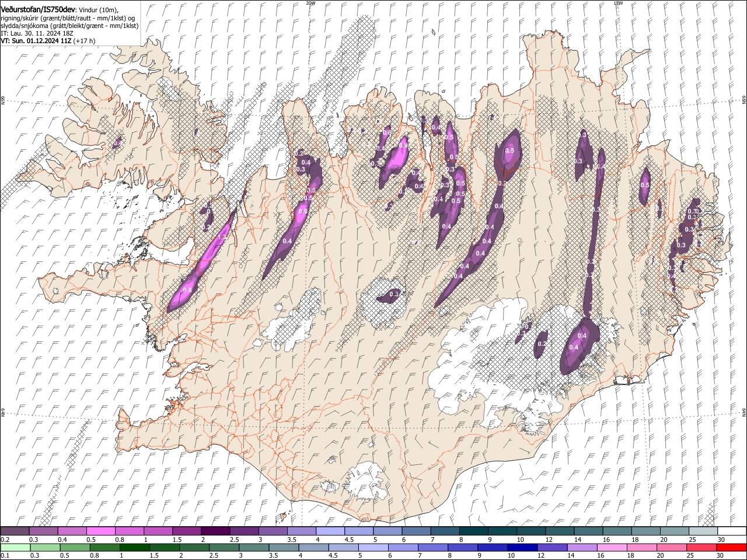Pick the upper legend swatch between 1.5 and 2
This screenshot has width=747, height=560.
tap(186, 531)
